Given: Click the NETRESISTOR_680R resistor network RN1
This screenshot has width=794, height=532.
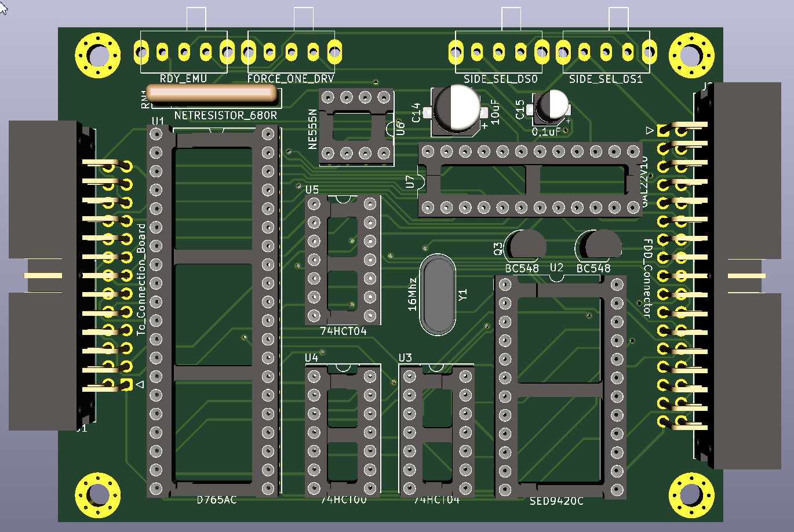Looking at the screenshot, I should (212, 95).
